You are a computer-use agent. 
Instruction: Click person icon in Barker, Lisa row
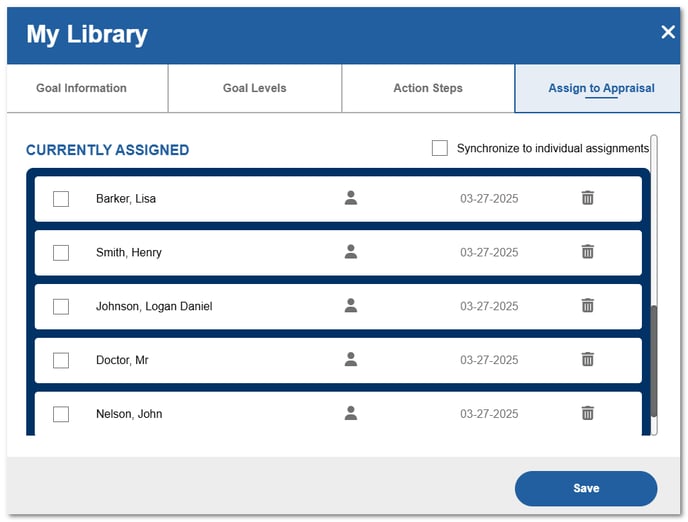(351, 198)
